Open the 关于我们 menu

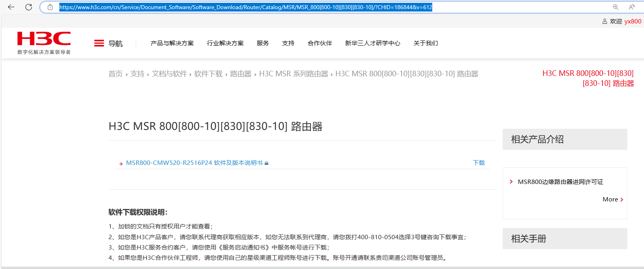(426, 43)
